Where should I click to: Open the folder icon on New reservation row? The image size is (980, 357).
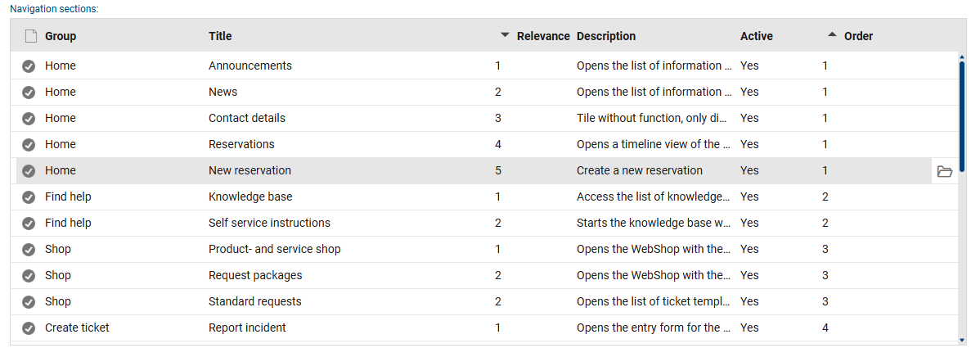(944, 171)
